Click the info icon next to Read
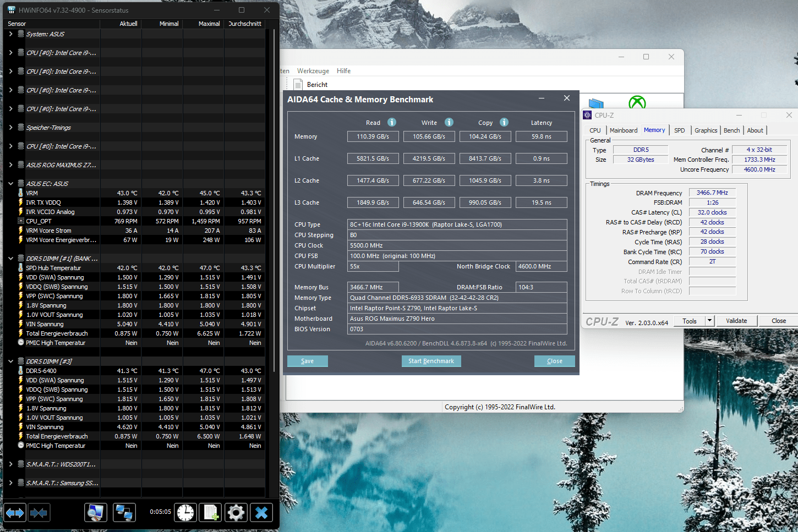This screenshot has height=532, width=798. [x=392, y=122]
